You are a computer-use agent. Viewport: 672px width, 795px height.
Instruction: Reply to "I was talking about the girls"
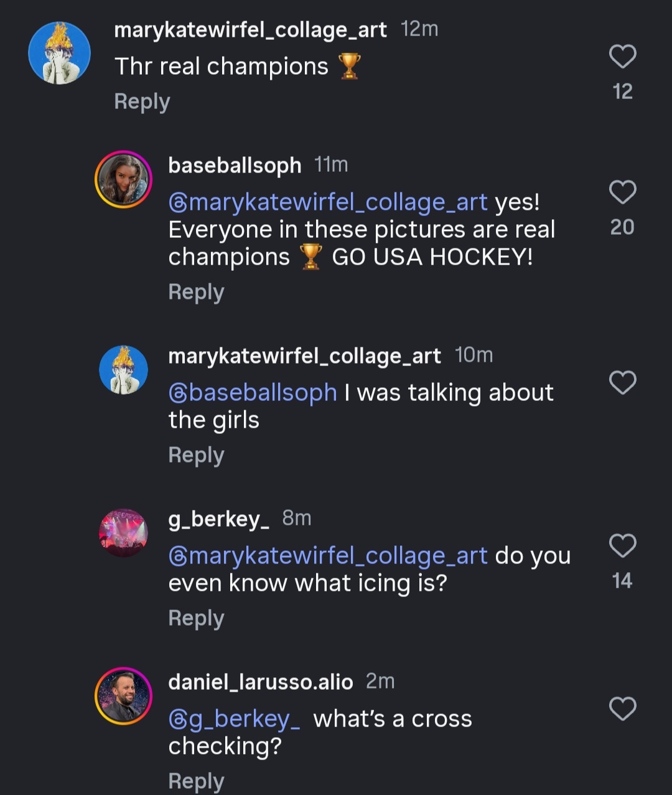pyautogui.click(x=196, y=455)
